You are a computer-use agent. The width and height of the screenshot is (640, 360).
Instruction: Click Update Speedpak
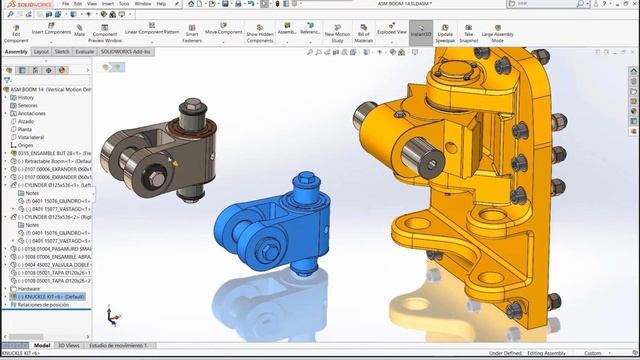[445, 33]
